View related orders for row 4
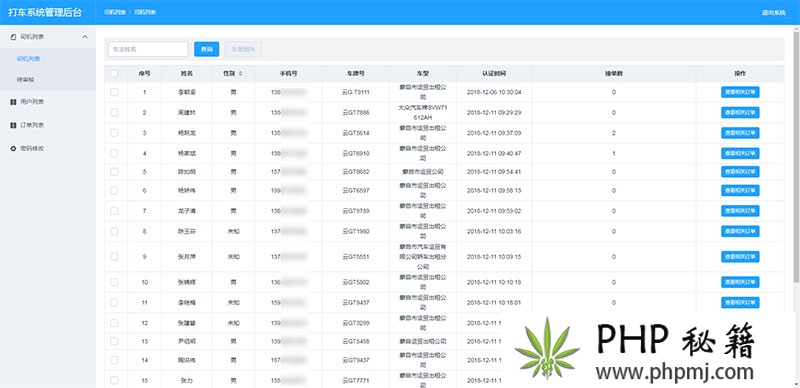 point(740,153)
